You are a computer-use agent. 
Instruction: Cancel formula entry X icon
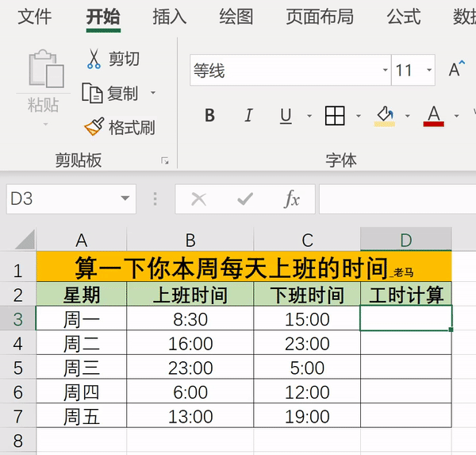[x=199, y=199]
